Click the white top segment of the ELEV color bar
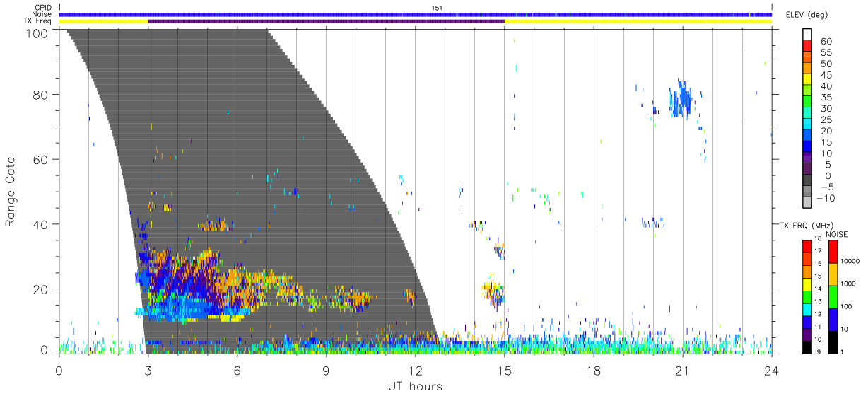Screen dimensions: 868x401 point(807,35)
